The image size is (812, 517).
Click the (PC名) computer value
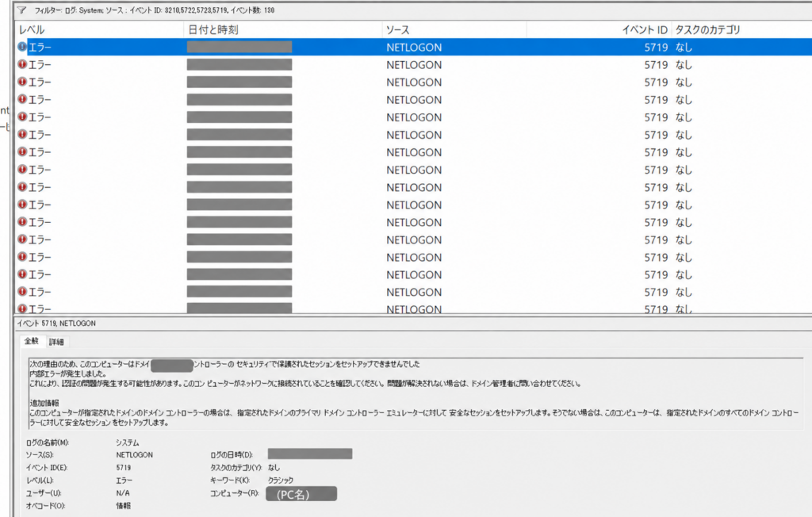(x=301, y=494)
